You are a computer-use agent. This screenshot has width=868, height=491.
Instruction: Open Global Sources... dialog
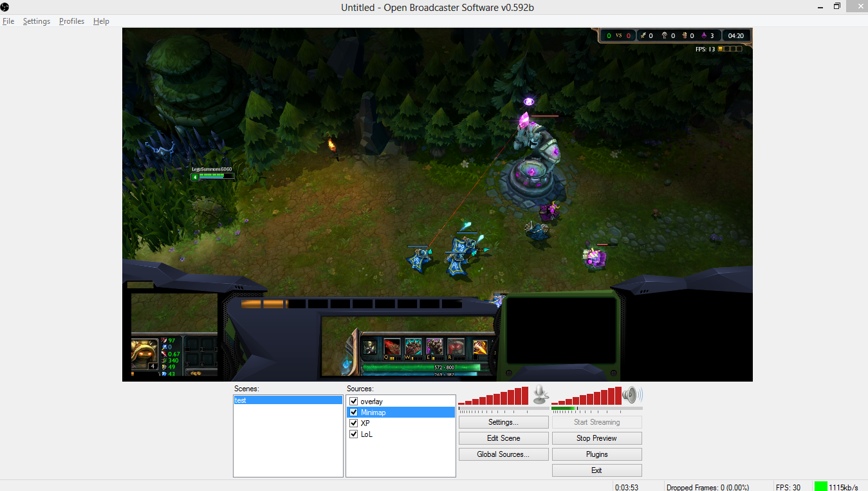(x=504, y=454)
